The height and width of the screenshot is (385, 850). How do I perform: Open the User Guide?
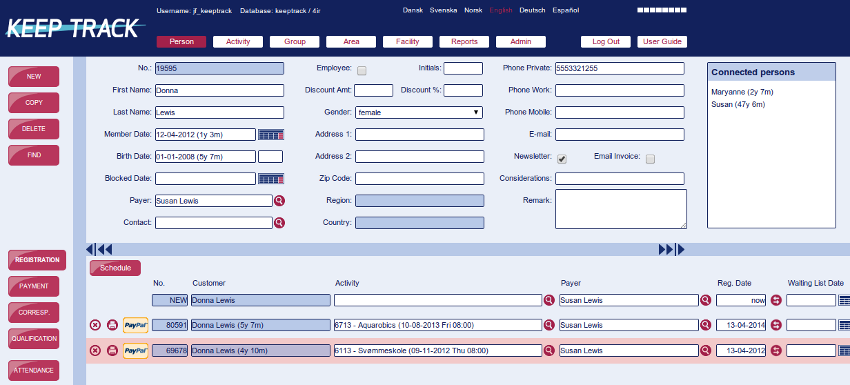(x=662, y=42)
